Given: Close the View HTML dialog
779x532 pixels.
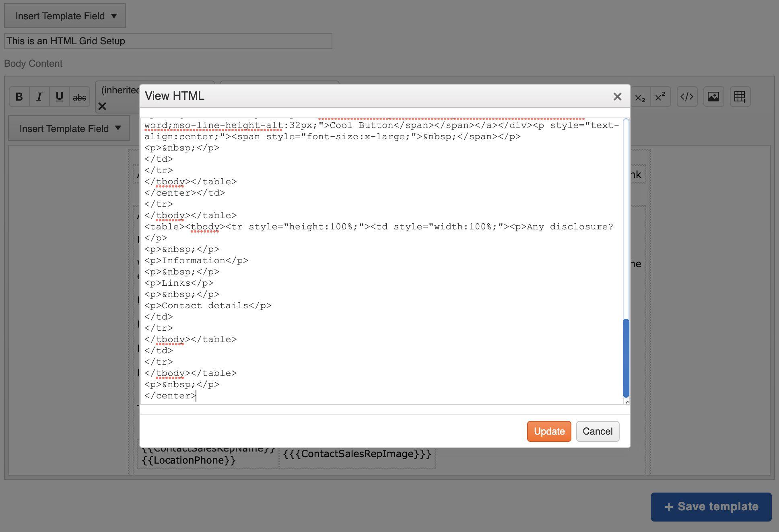Looking at the screenshot, I should click(x=617, y=97).
